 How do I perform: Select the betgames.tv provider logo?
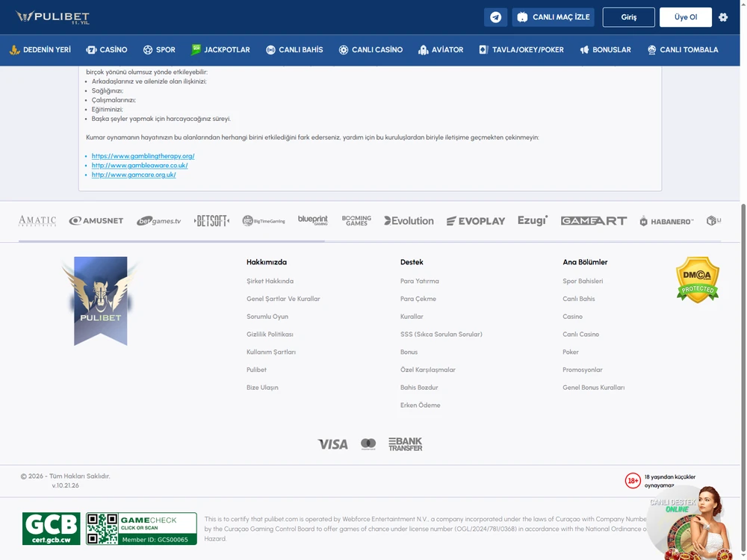point(158,221)
